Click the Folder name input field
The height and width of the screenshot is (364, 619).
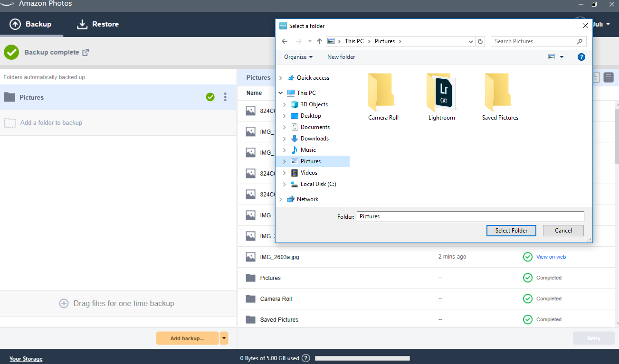pos(470,216)
